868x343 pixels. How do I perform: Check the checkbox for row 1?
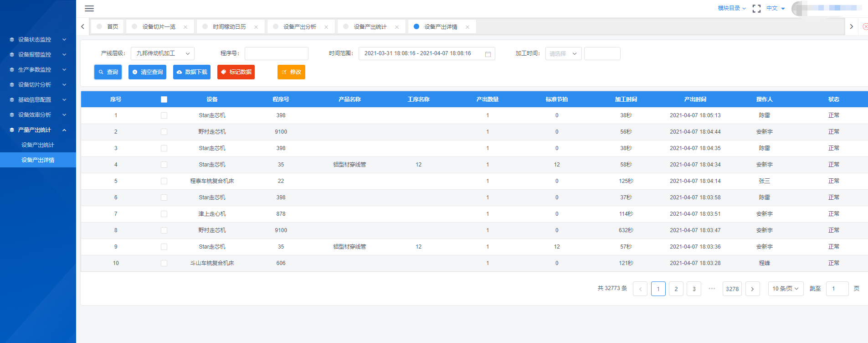click(164, 115)
